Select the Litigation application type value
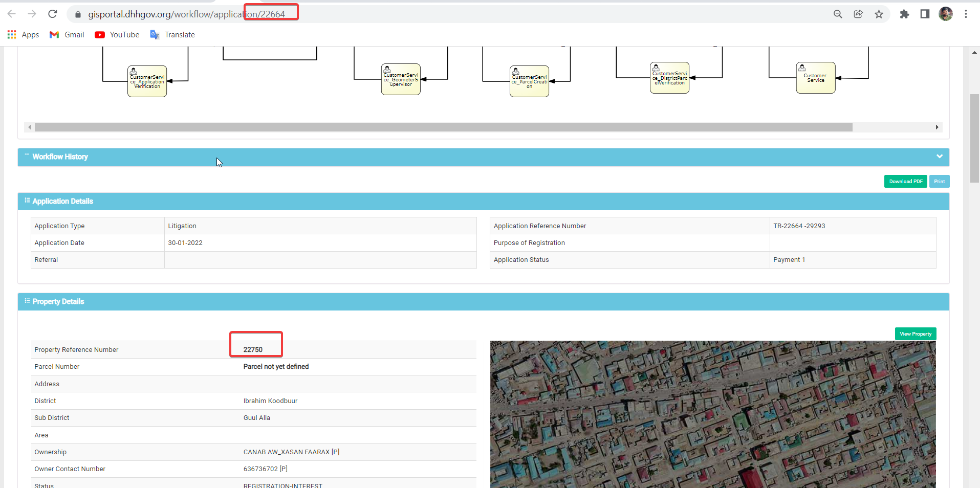980x488 pixels. pyautogui.click(x=182, y=226)
